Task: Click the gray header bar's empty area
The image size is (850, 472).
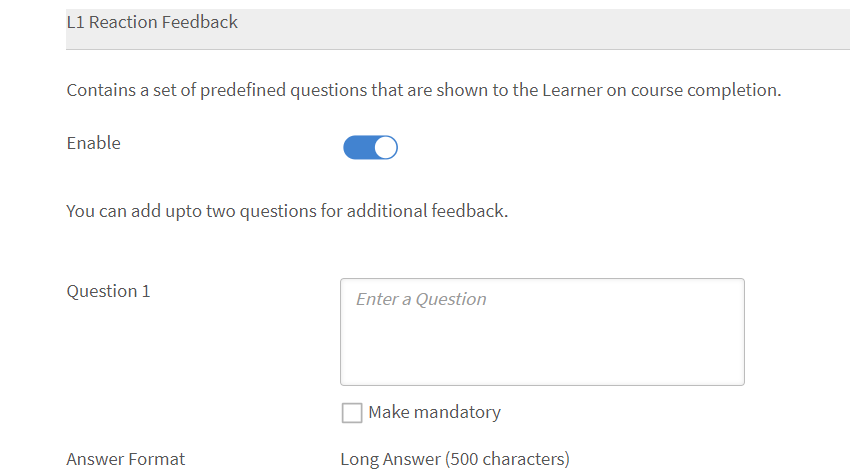Action: pyautogui.click(x=550, y=28)
